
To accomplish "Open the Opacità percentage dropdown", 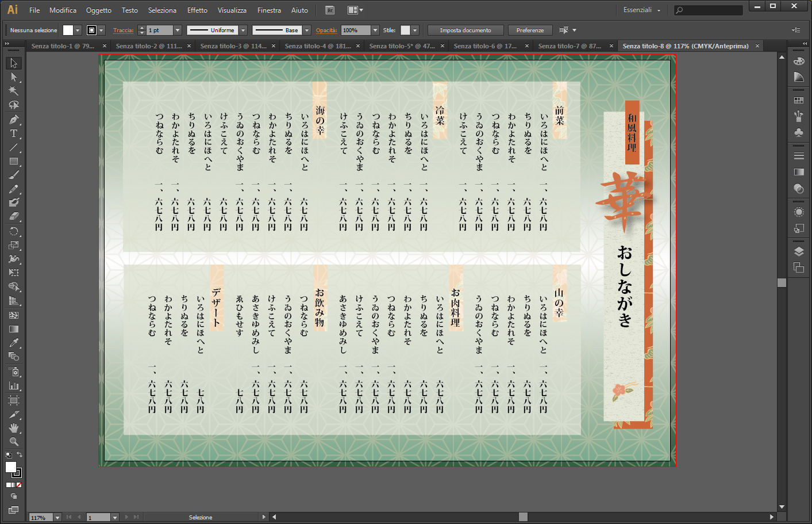I will [x=375, y=30].
